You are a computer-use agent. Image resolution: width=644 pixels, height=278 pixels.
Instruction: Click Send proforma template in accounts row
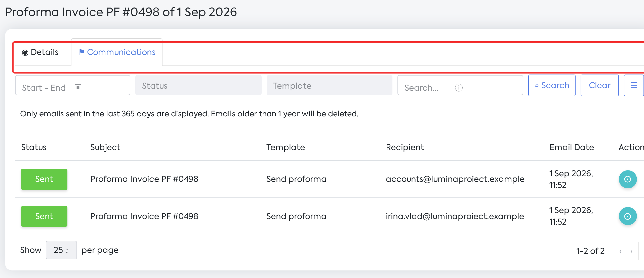[x=296, y=179]
